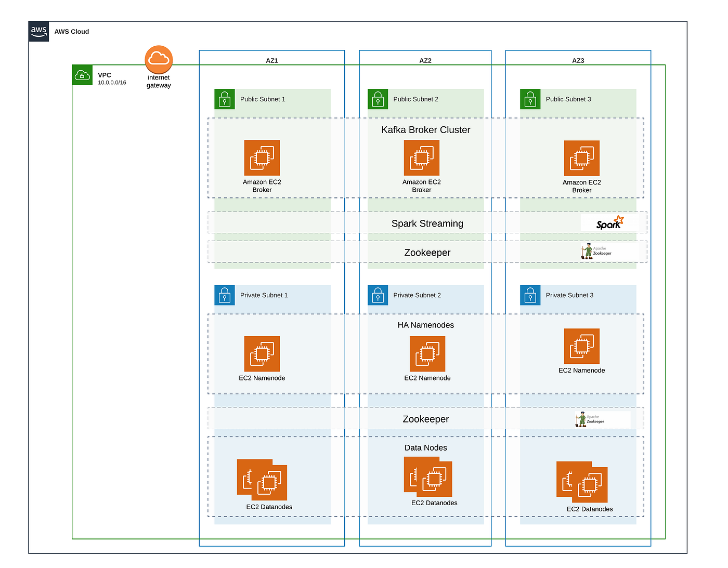Toggle the padlock icon on Public Subnet 1
Viewport: 728px width, 568px height.
click(x=225, y=99)
